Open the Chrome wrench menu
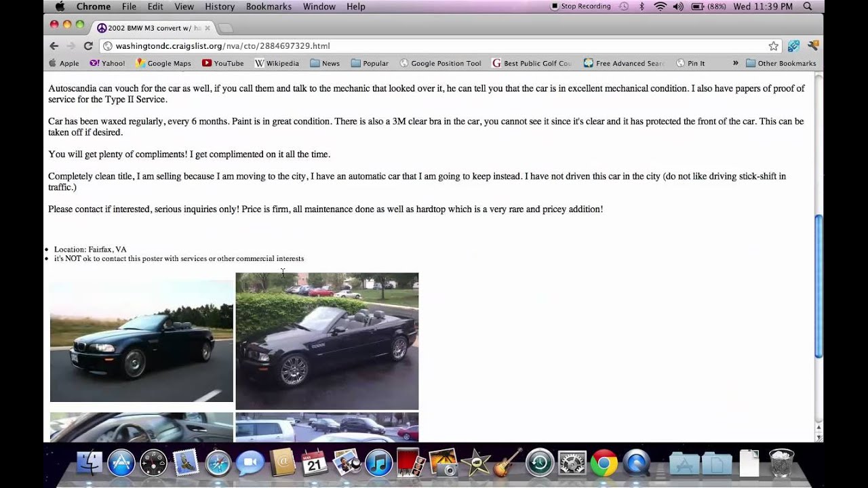The width and height of the screenshot is (868, 488). [x=814, y=45]
